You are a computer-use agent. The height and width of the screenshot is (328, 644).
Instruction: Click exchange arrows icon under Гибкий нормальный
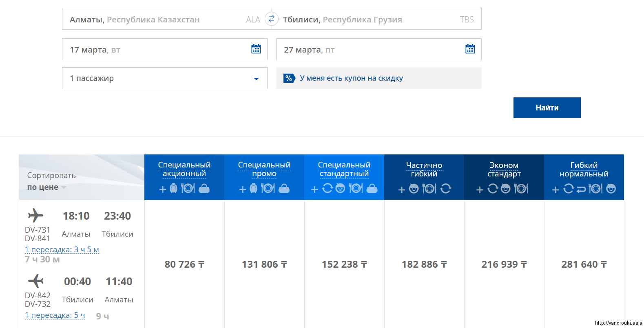[569, 188]
